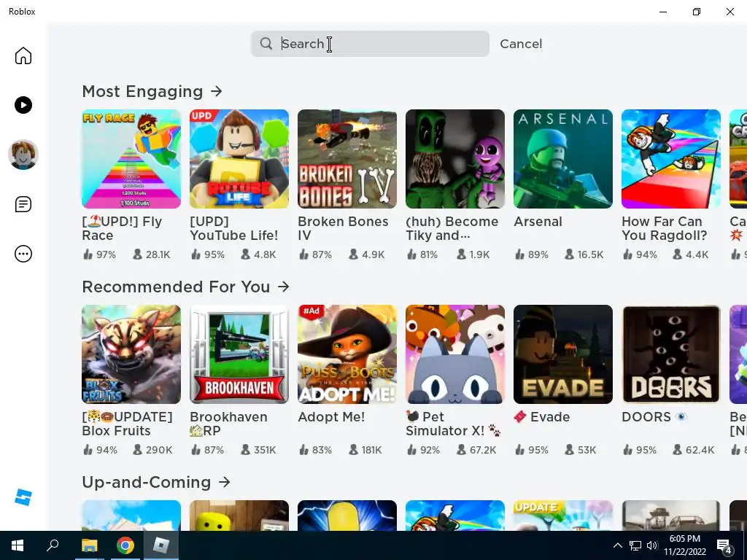This screenshot has width=747, height=560.
Task: Launch Google Chrome from the taskbar
Action: pyautogui.click(x=125, y=545)
